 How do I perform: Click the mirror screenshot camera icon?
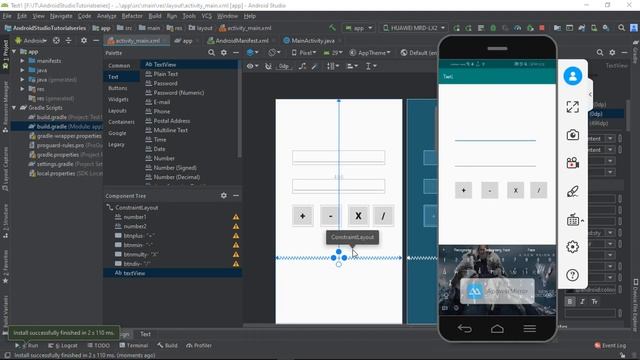point(573,135)
